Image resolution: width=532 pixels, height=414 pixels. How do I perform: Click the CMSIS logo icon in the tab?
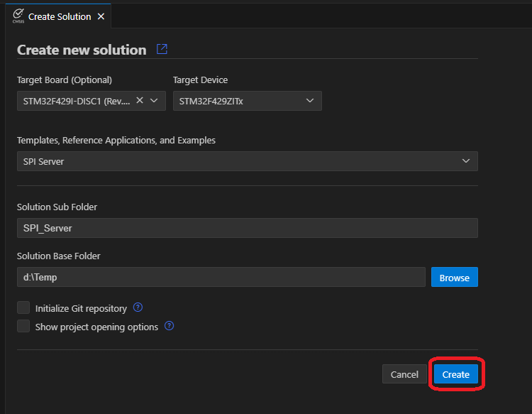coord(18,16)
